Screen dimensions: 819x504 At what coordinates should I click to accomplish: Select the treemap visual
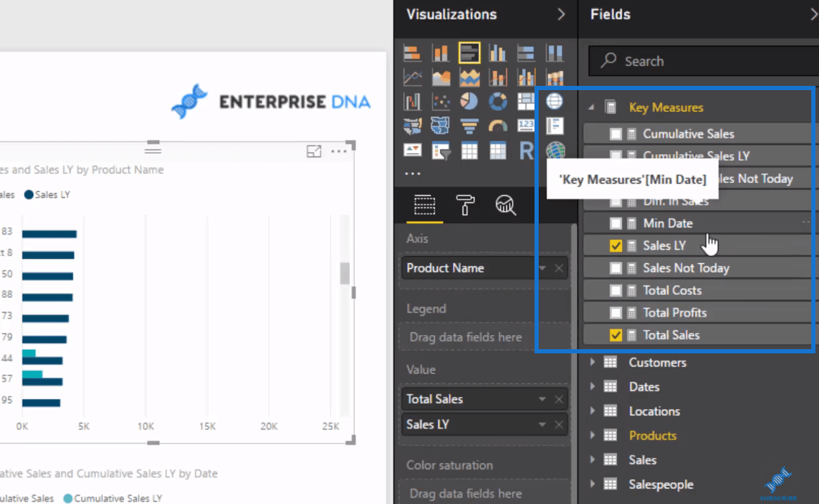(526, 101)
